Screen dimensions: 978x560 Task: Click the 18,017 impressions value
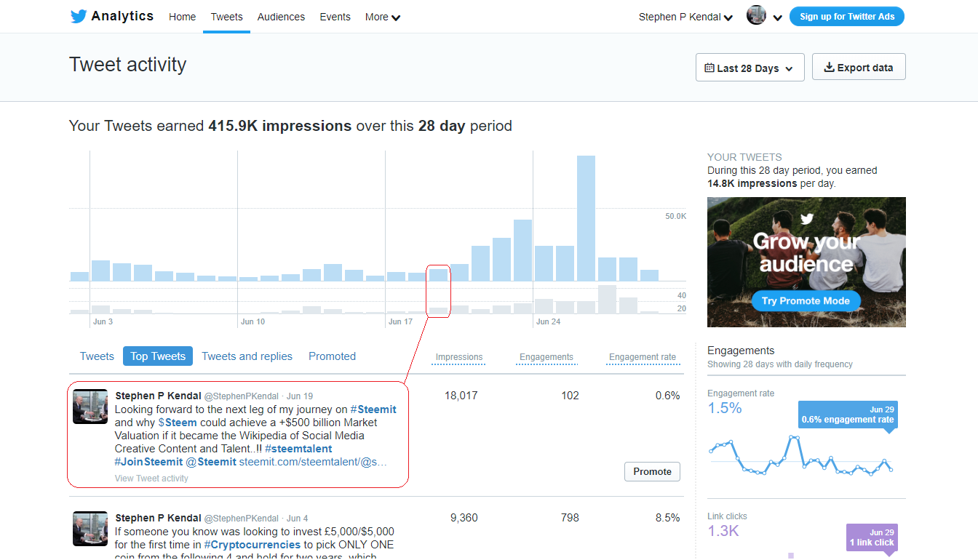pyautogui.click(x=461, y=396)
